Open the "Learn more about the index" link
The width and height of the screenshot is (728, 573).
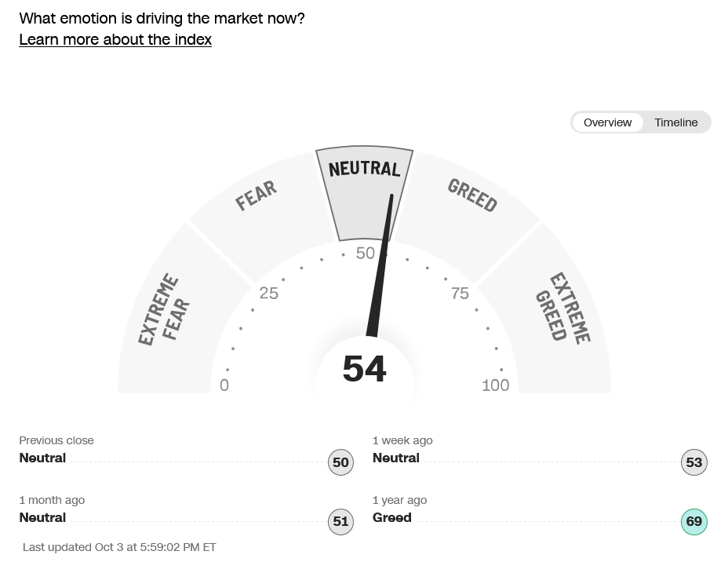(115, 39)
